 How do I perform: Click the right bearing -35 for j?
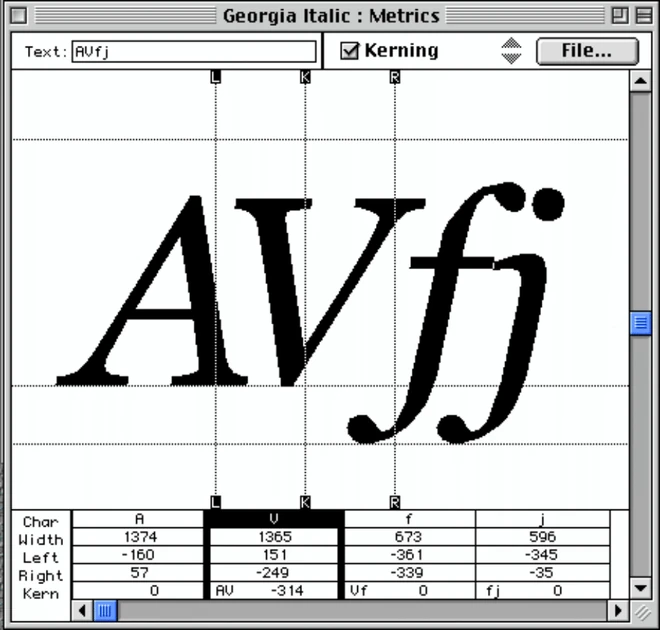pyautogui.click(x=543, y=573)
